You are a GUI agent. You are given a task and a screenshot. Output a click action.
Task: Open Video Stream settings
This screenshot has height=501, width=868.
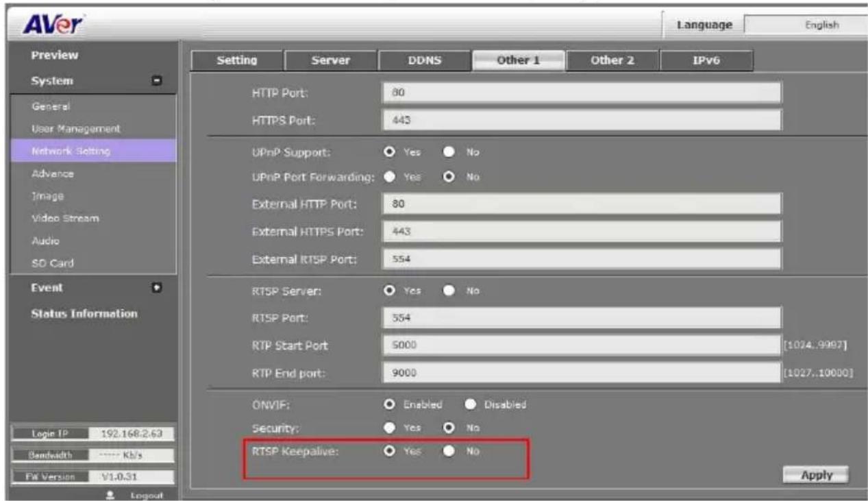click(64, 219)
